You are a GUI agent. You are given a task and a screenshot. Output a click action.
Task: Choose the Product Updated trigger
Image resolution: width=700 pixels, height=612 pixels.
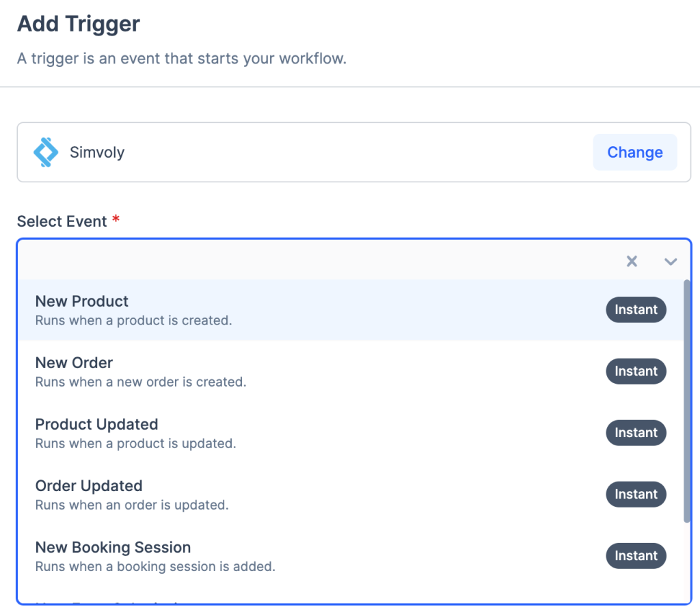point(96,424)
